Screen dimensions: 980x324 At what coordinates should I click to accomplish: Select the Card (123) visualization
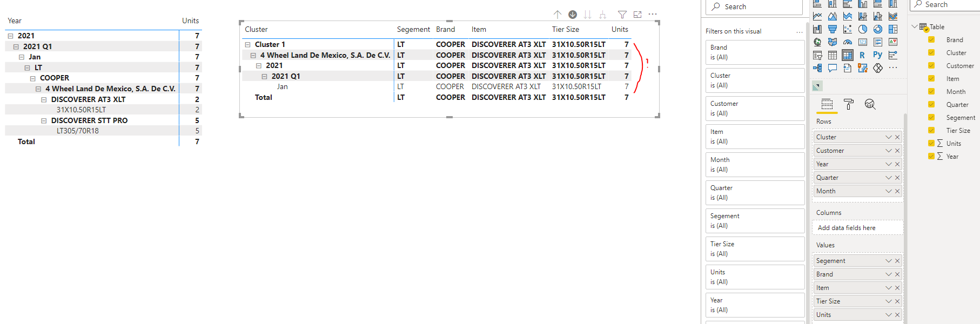[863, 42]
